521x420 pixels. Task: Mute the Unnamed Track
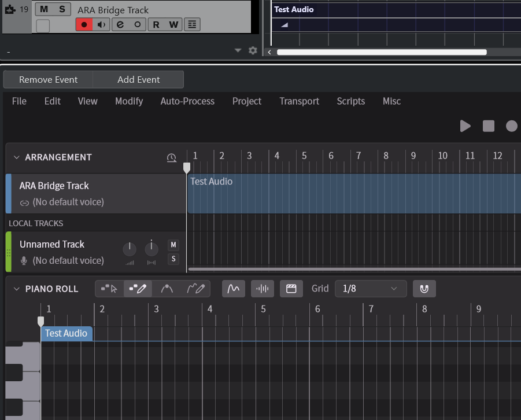(173, 245)
